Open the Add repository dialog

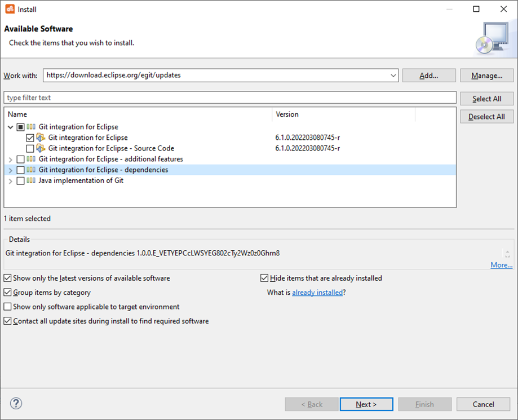click(428, 75)
